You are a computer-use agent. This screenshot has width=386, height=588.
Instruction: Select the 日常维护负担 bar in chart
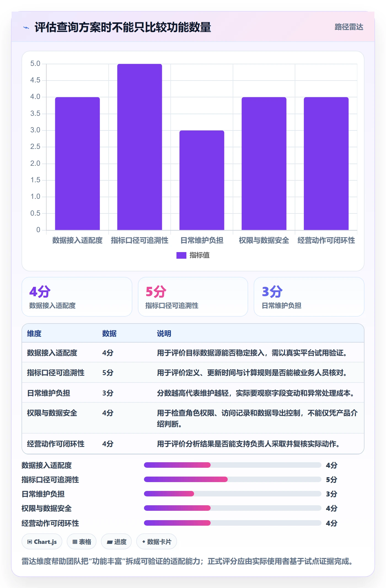click(x=202, y=180)
